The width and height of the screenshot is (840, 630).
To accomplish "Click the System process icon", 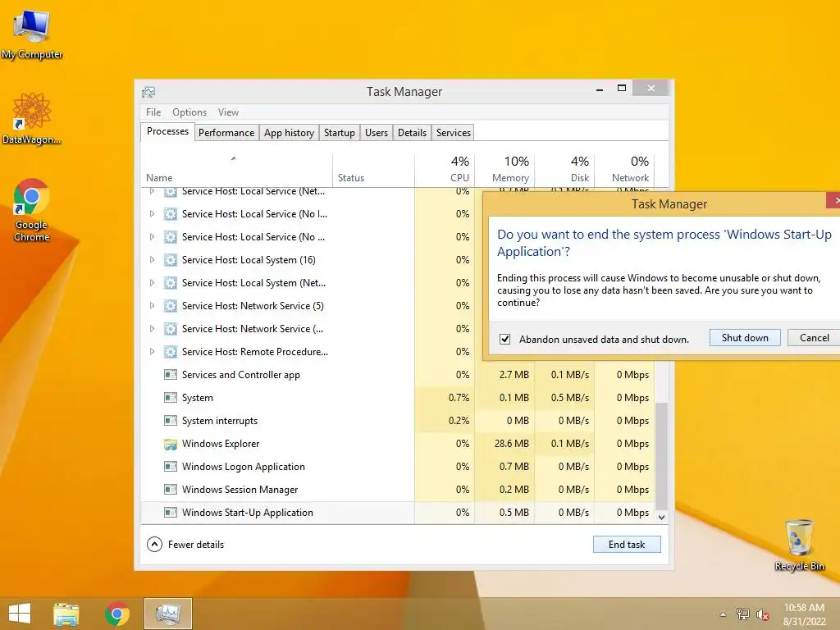I will click(171, 398).
